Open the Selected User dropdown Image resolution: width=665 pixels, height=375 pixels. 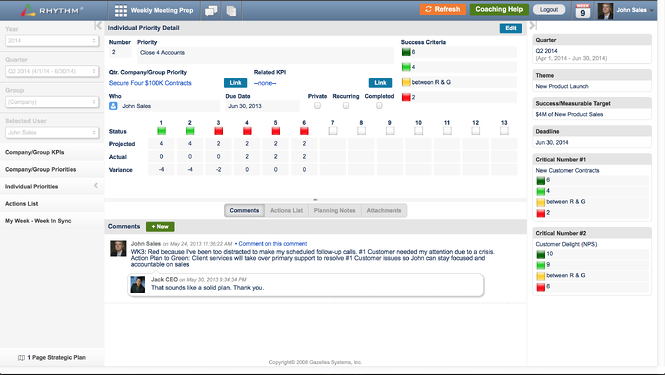[x=52, y=132]
